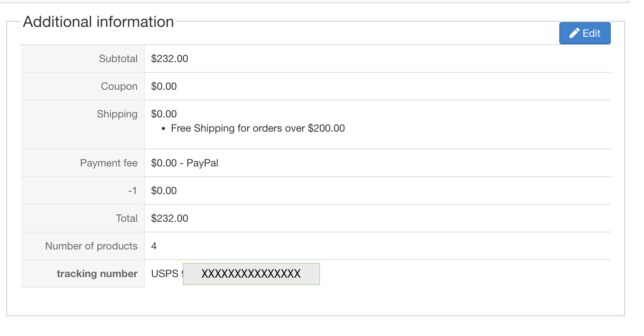
Task: Select the Additional information heading
Action: [x=98, y=22]
